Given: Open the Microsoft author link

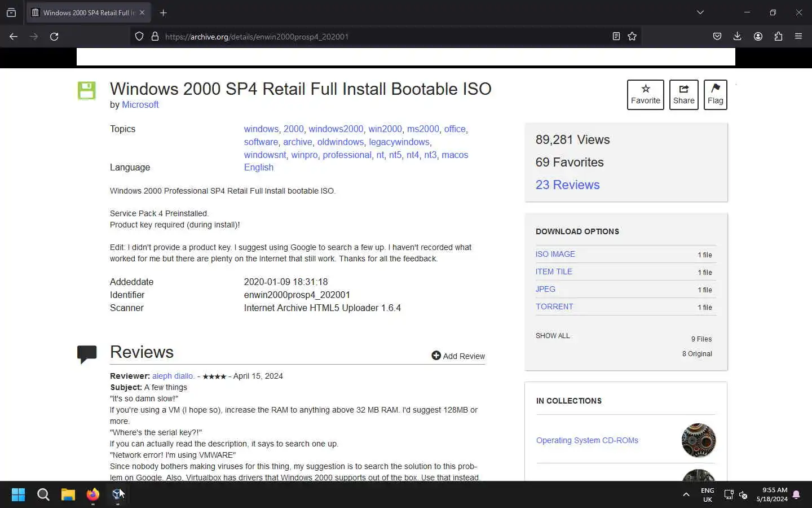Looking at the screenshot, I should click(140, 104).
